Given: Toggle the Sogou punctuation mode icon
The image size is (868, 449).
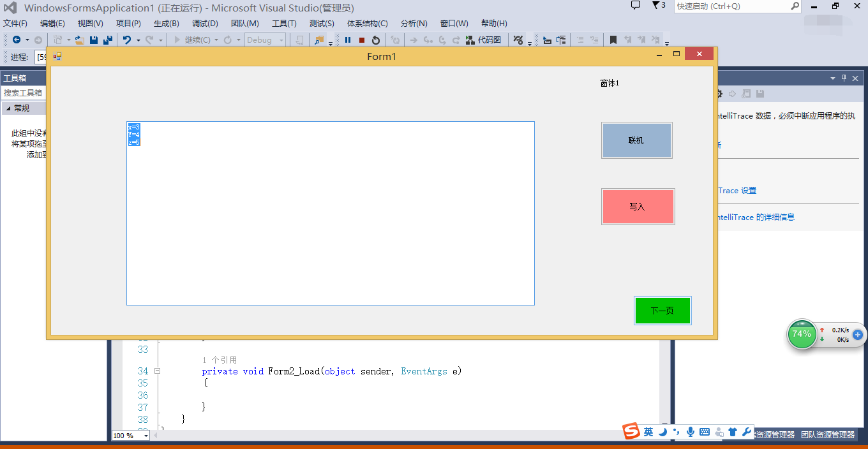Looking at the screenshot, I should (676, 432).
